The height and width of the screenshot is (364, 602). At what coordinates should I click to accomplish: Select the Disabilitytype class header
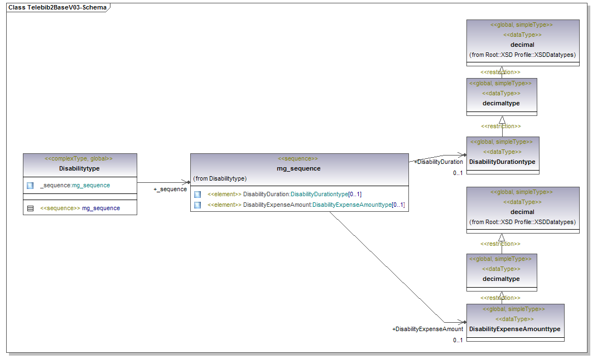pyautogui.click(x=79, y=168)
